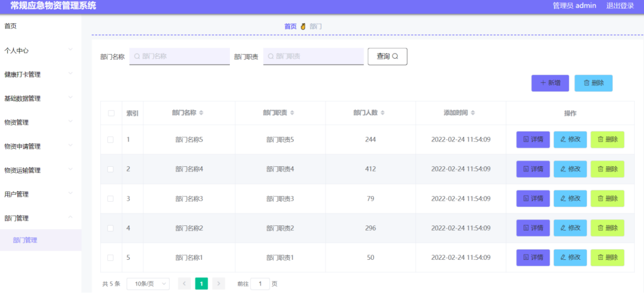Check the box for row 部门名称3

tap(111, 199)
